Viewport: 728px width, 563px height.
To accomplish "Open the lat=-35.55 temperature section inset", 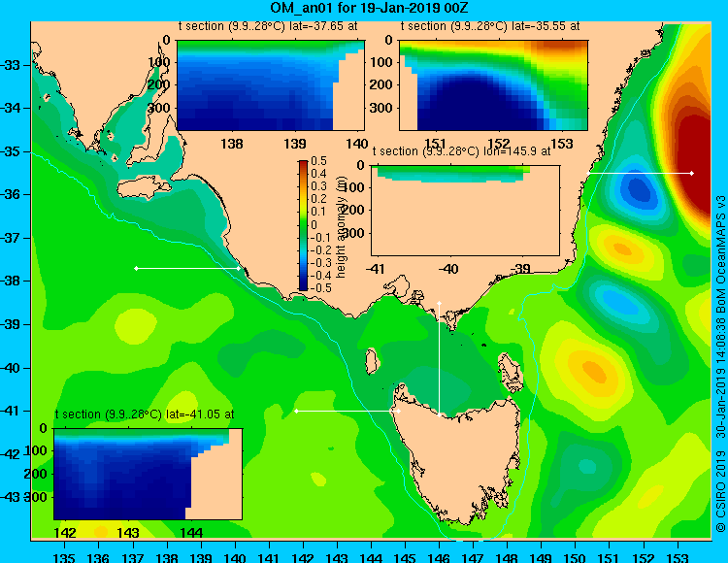I will (x=493, y=85).
